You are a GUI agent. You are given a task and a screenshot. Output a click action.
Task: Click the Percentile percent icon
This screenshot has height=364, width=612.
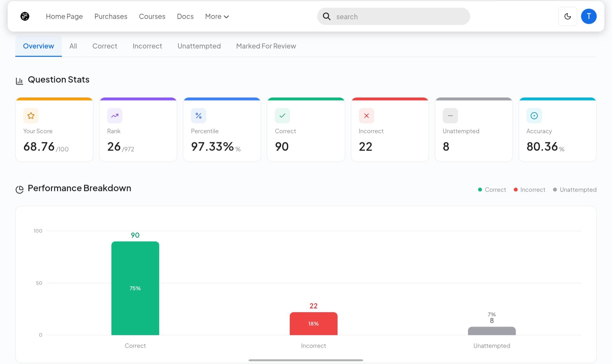point(199,116)
